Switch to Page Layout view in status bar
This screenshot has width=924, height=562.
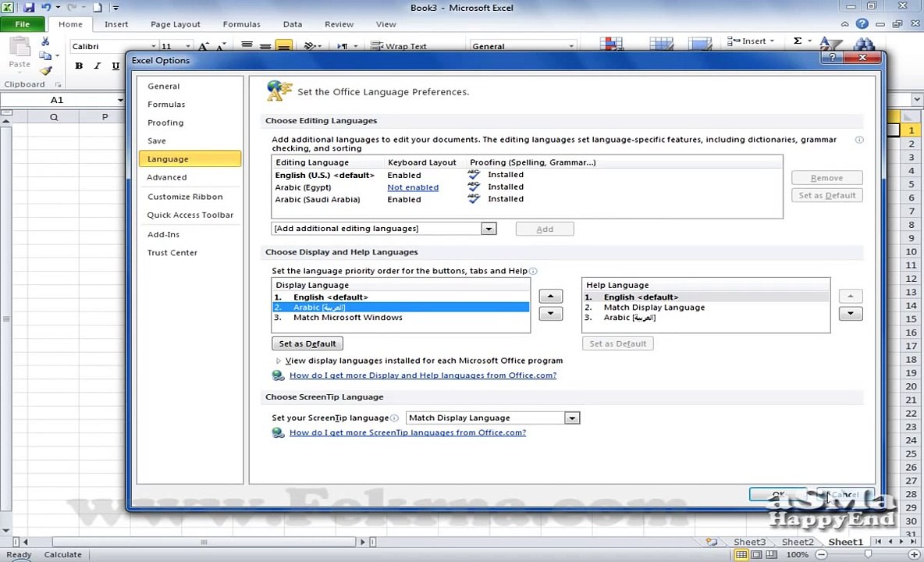coord(757,554)
